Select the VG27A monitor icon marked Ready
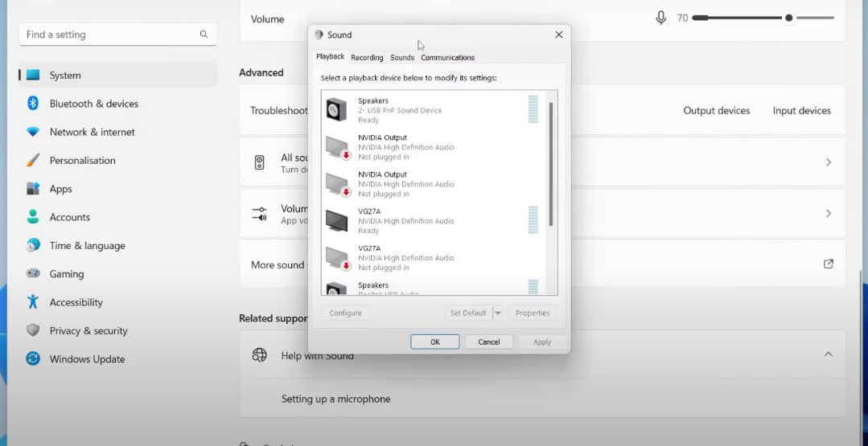This screenshot has width=868, height=446. pyautogui.click(x=336, y=220)
